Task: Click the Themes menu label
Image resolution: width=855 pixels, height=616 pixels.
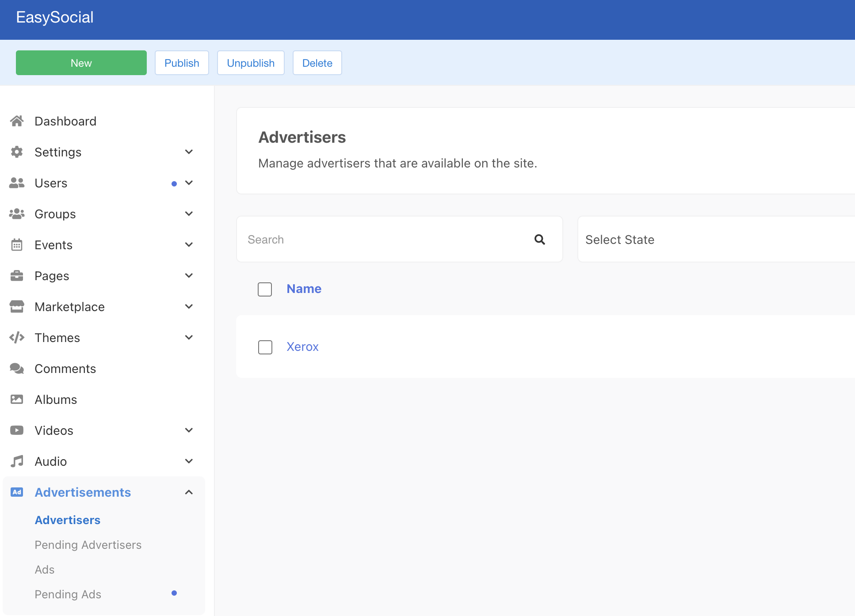Action: pos(57,338)
